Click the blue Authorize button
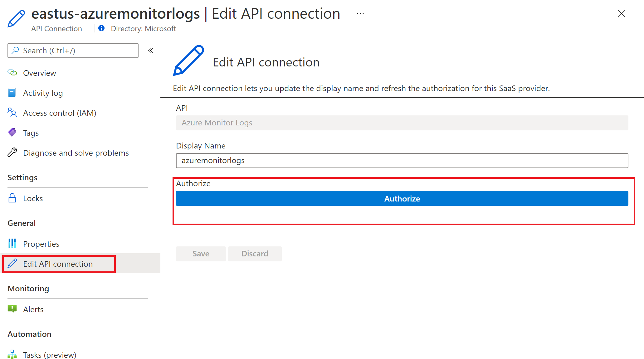Image resolution: width=644 pixels, height=359 pixels. (x=402, y=199)
